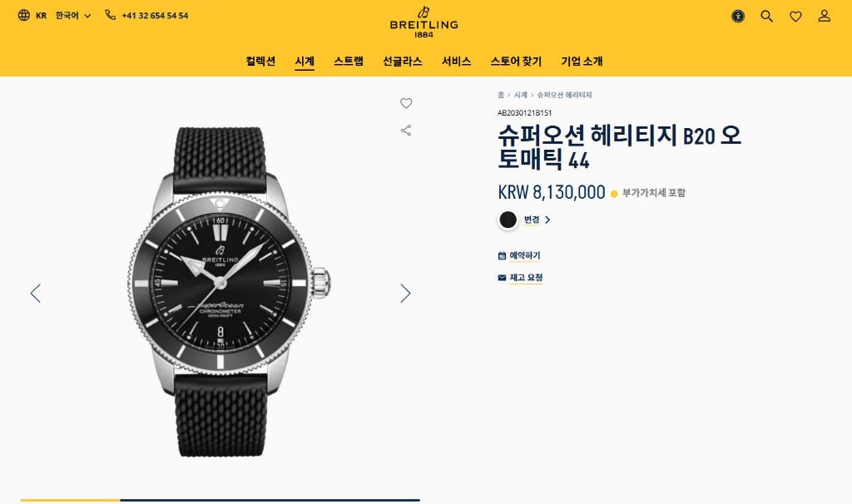The width and height of the screenshot is (852, 504).
Task: Click the 재고 요청 stock request link
Action: point(521,278)
